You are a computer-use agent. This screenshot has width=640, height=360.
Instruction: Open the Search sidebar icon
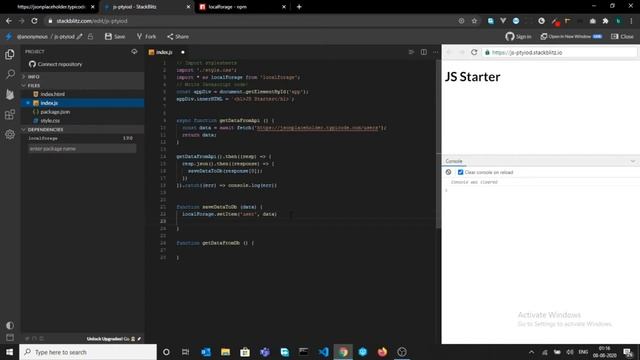tap(10, 74)
